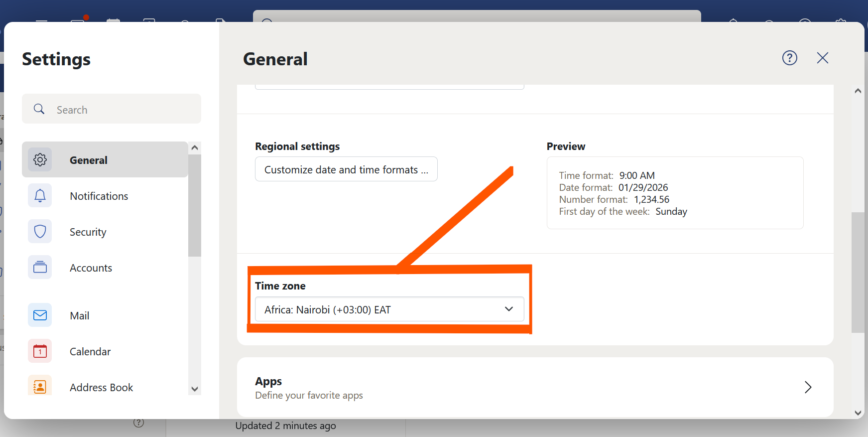868x437 pixels.
Task: Click the Time format 9:00 AM preview
Action: click(x=607, y=175)
